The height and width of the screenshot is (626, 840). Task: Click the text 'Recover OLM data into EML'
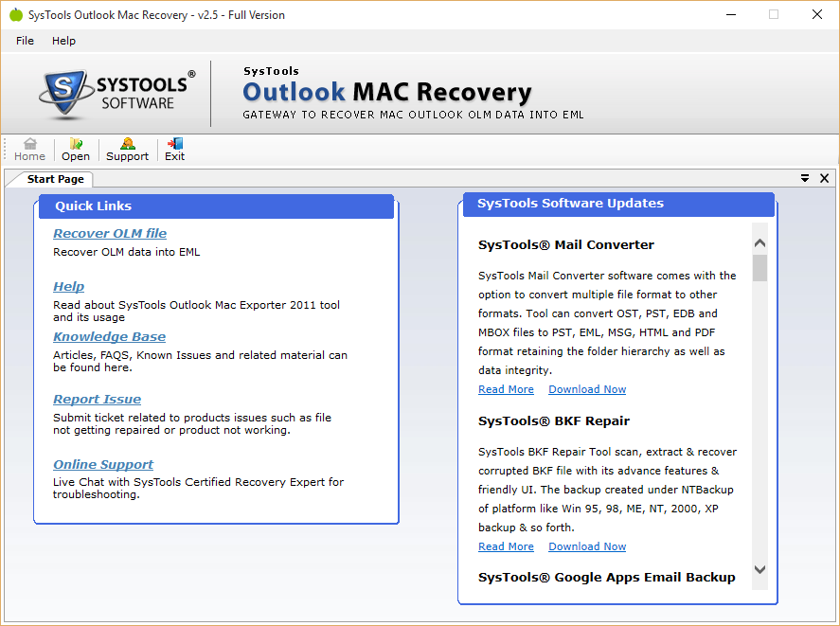(127, 252)
